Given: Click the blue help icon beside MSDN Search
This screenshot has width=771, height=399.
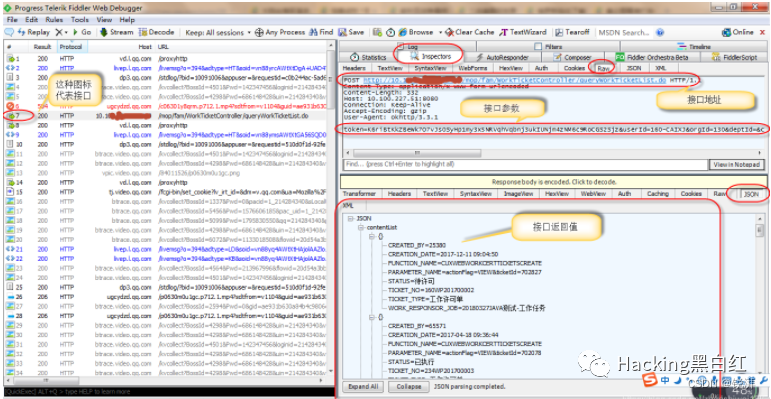Looking at the screenshot, I should [660, 32].
